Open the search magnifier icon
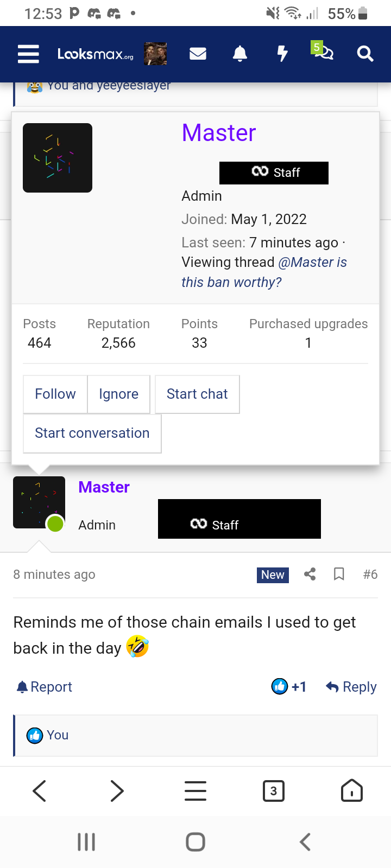The height and width of the screenshot is (868, 391). click(365, 54)
